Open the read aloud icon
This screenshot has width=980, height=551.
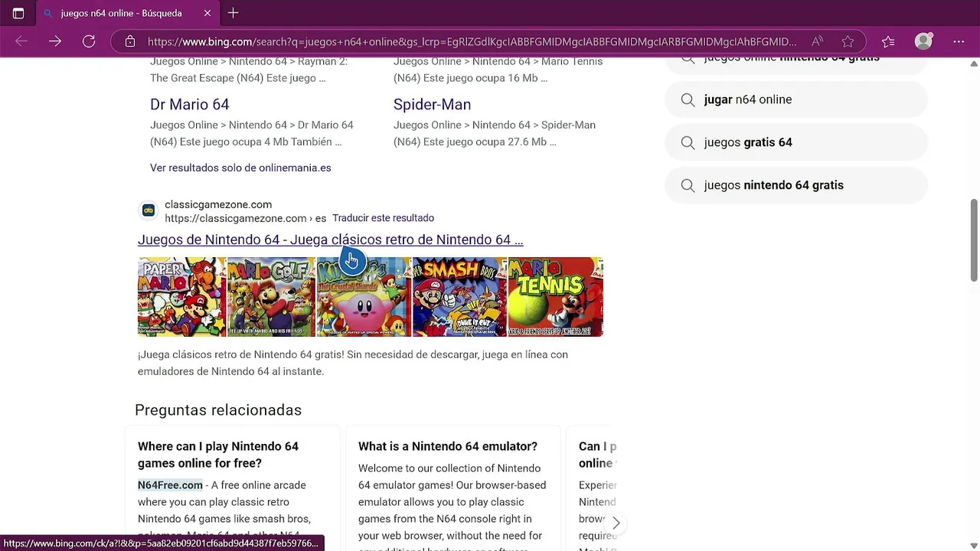pyautogui.click(x=817, y=41)
